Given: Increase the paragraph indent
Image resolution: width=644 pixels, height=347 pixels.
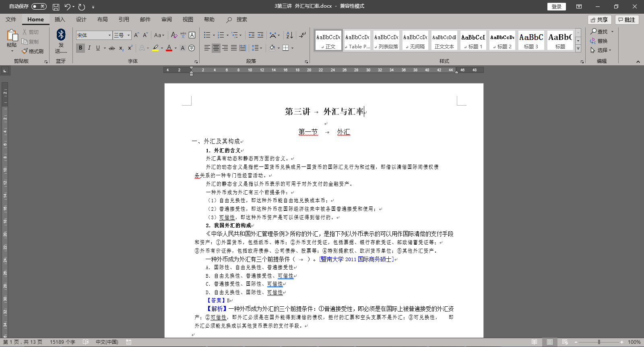Looking at the screenshot, I should pos(260,35).
